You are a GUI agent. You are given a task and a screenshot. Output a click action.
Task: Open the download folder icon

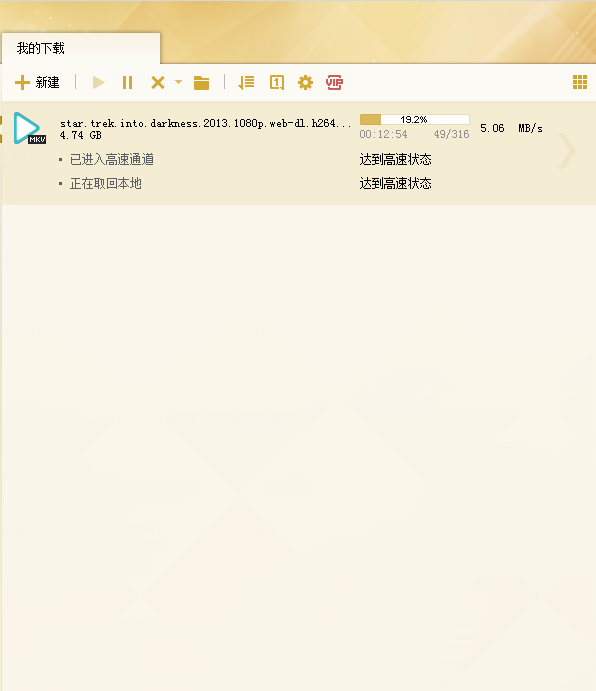201,82
